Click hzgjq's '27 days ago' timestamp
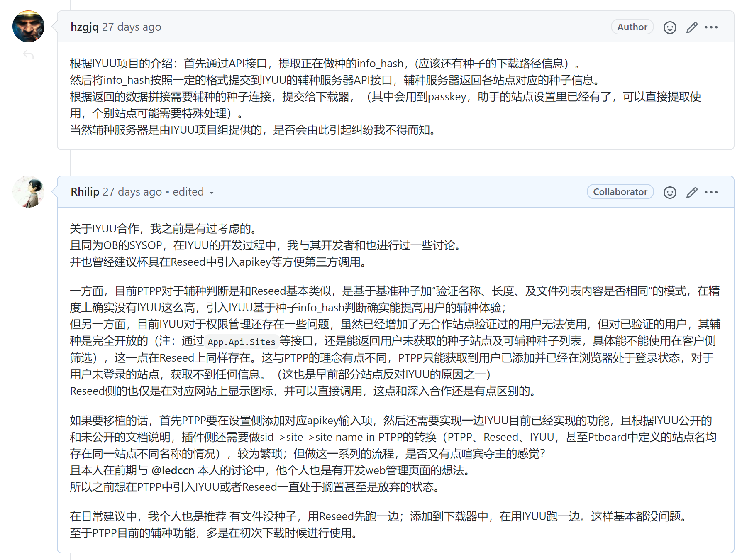 pos(132,27)
